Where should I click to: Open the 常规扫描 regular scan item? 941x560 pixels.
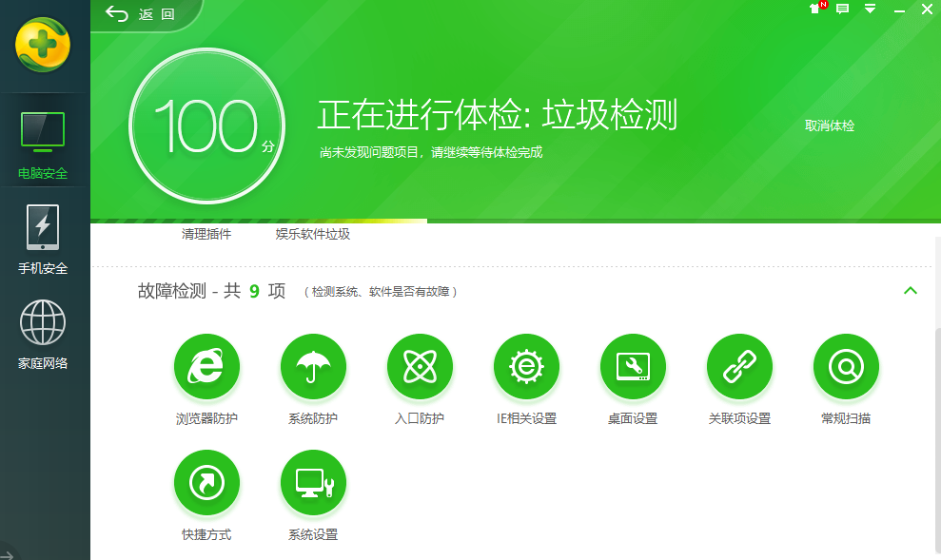846,366
